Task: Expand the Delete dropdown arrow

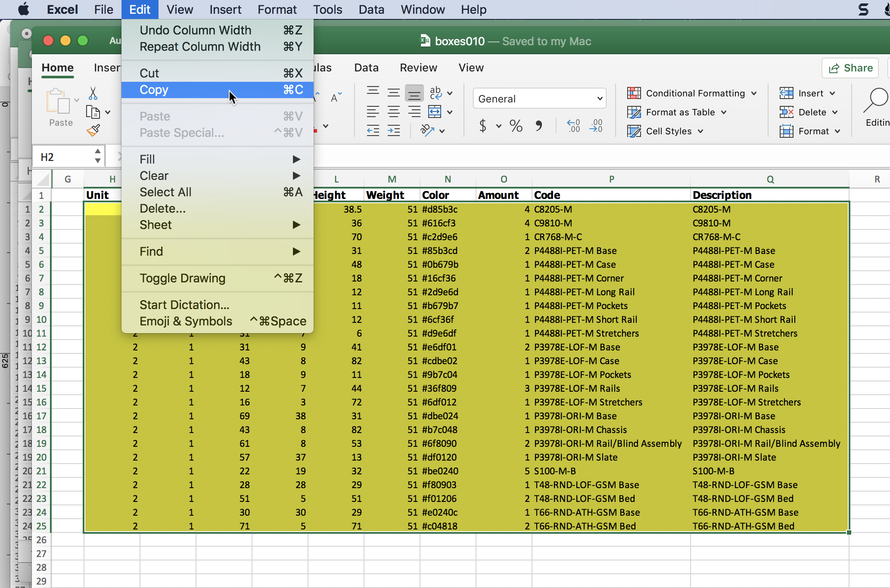Action: 835,112
